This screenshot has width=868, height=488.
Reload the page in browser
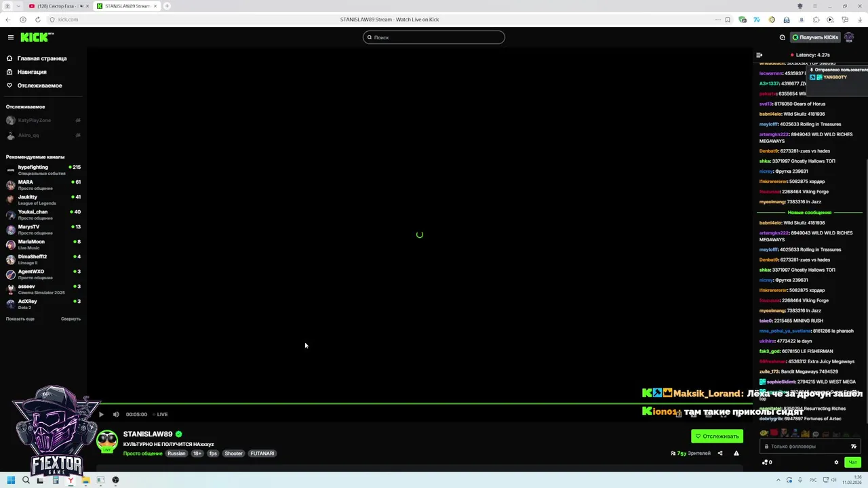(37, 20)
